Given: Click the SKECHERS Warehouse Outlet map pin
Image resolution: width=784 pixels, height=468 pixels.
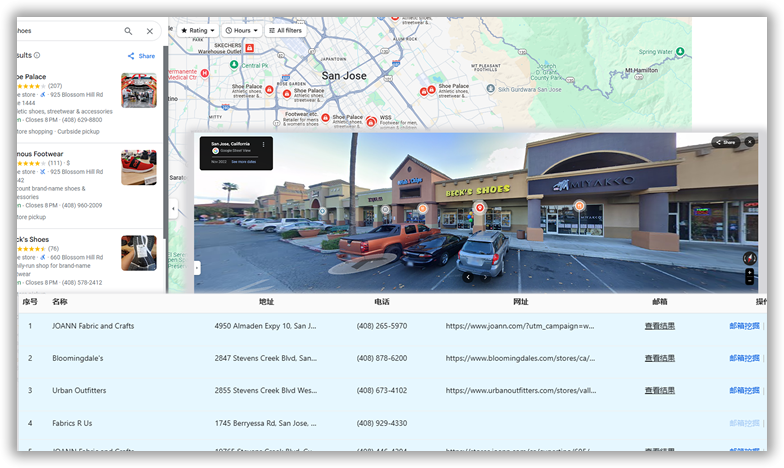Looking at the screenshot, I should 250,48.
